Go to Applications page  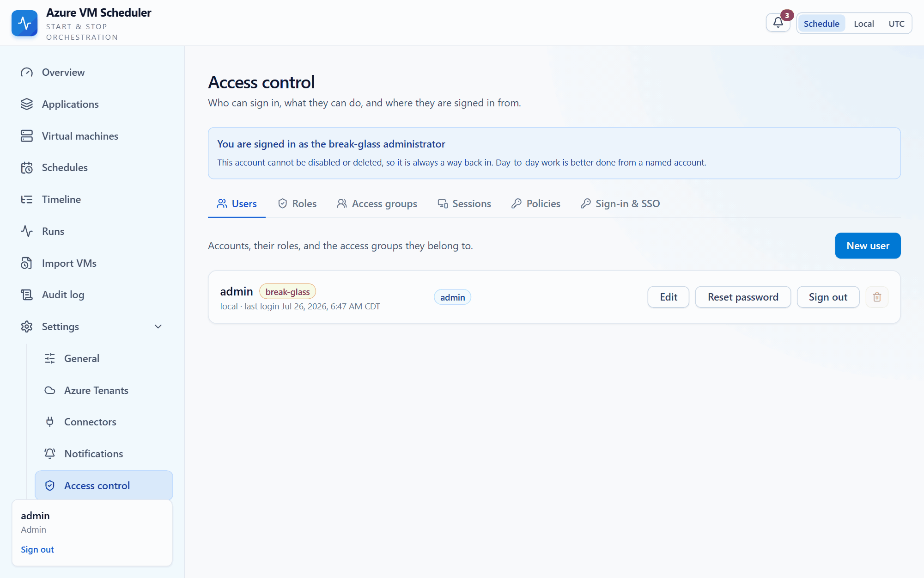click(x=92, y=105)
